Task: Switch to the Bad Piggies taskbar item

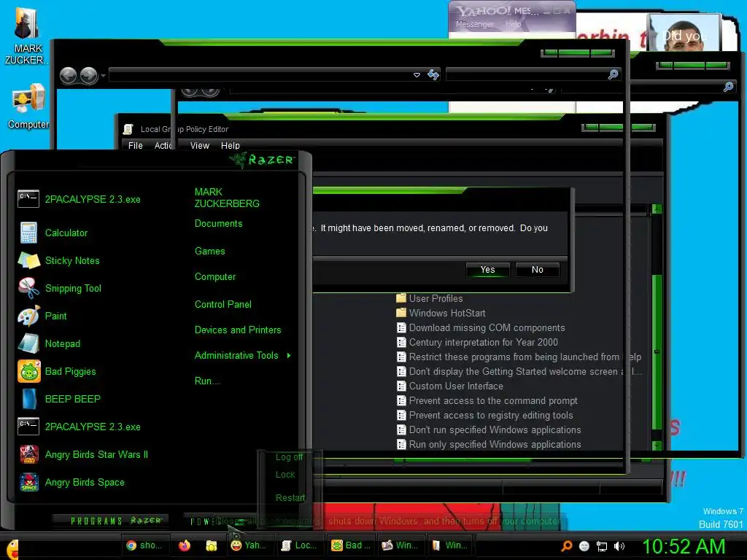Action: pos(350,545)
